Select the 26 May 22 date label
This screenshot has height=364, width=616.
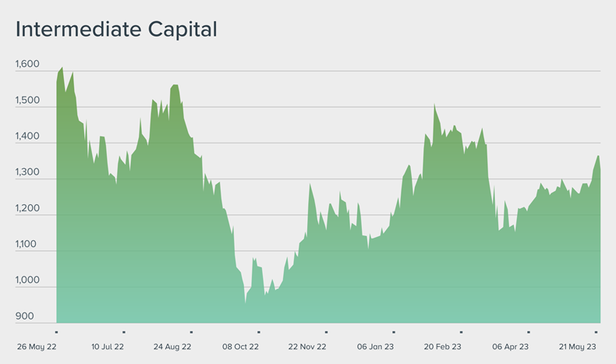[37, 345]
